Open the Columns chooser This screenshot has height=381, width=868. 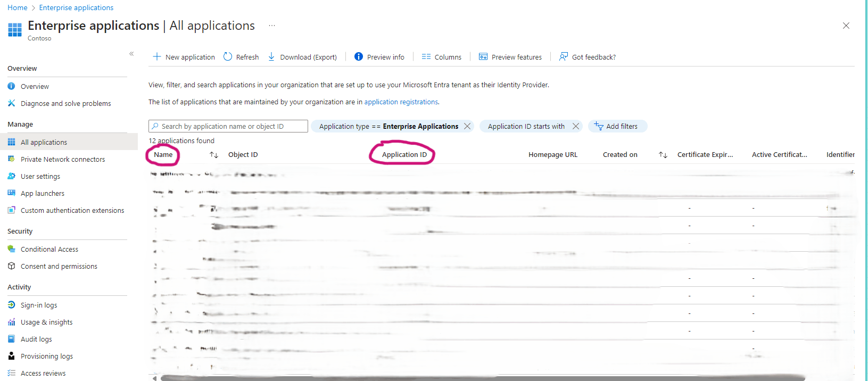442,57
